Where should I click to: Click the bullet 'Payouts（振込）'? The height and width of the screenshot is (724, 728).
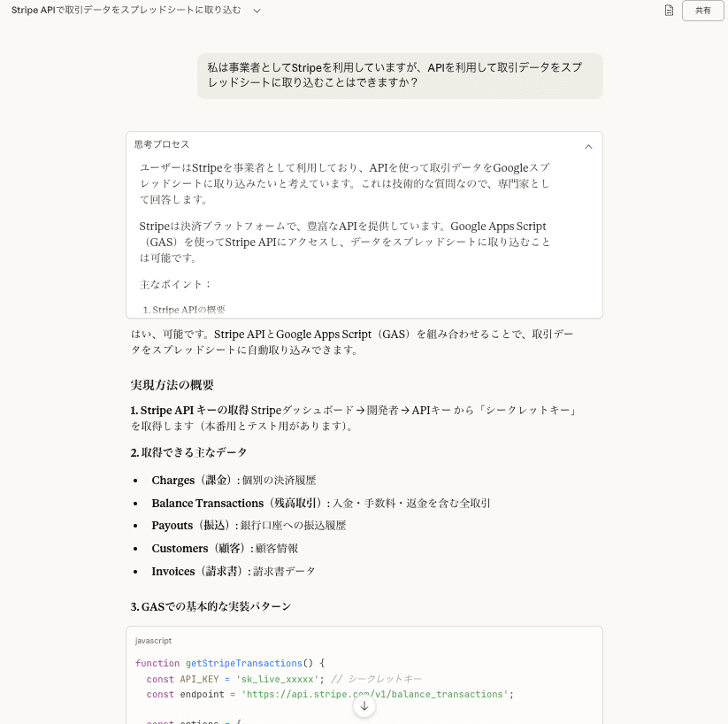click(x=190, y=526)
